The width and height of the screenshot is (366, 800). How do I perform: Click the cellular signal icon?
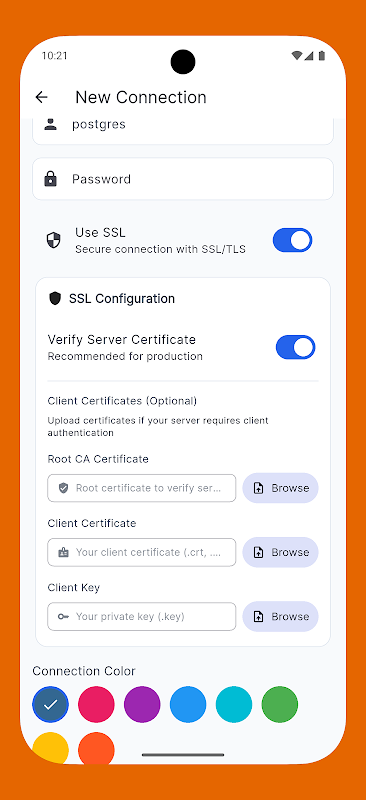click(309, 56)
